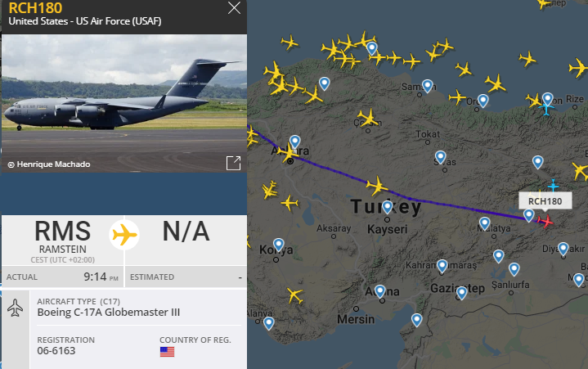Select the airport pin near Malatya
This screenshot has width=588, height=369.
(484, 223)
